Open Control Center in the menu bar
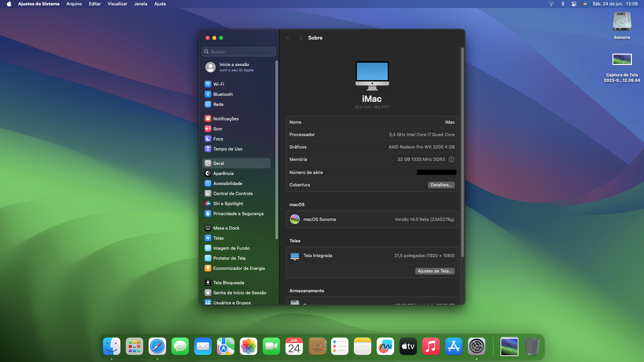The height and width of the screenshot is (362, 644). (574, 4)
